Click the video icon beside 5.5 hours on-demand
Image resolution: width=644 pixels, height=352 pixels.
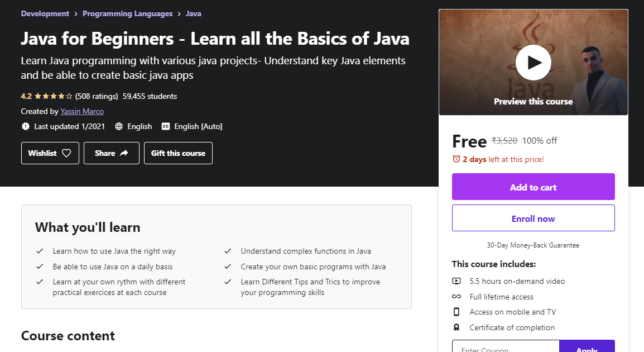point(456,281)
